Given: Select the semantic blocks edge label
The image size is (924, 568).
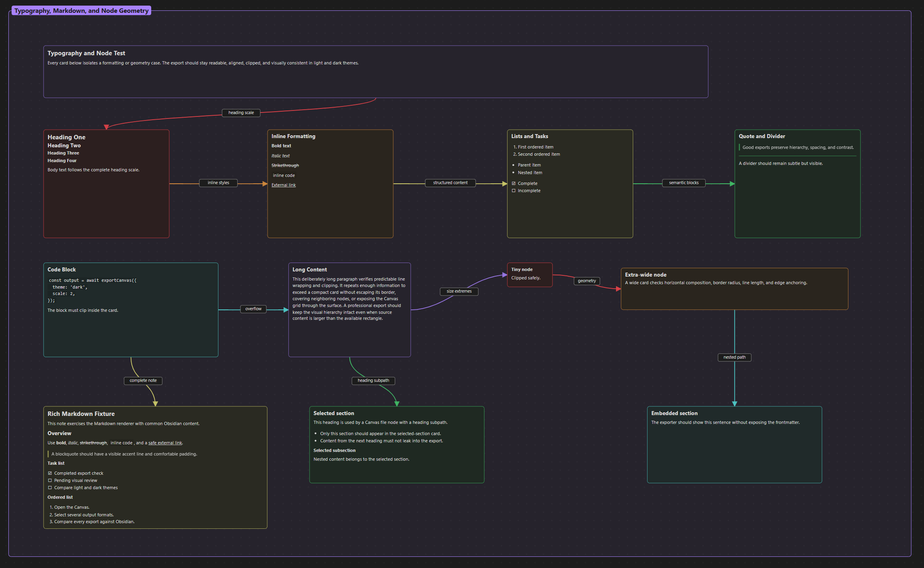Looking at the screenshot, I should (x=684, y=183).
